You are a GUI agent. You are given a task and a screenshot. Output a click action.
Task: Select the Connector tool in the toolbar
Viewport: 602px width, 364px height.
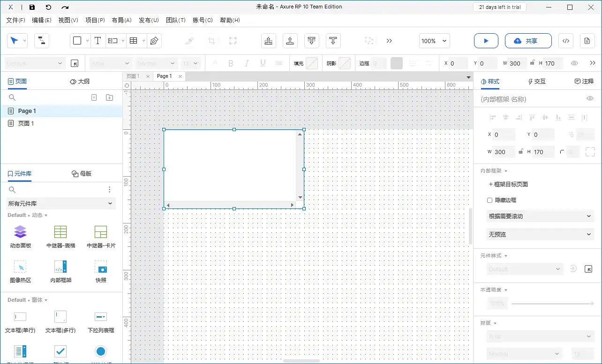click(x=42, y=41)
